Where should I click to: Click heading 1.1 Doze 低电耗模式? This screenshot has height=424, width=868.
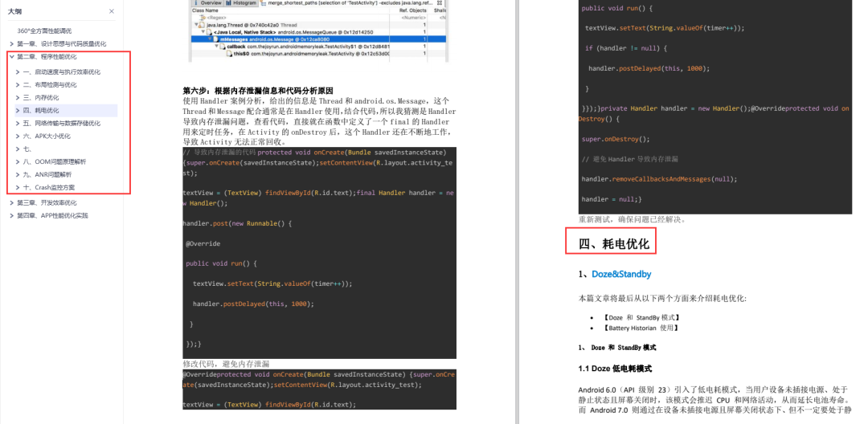tap(615, 369)
